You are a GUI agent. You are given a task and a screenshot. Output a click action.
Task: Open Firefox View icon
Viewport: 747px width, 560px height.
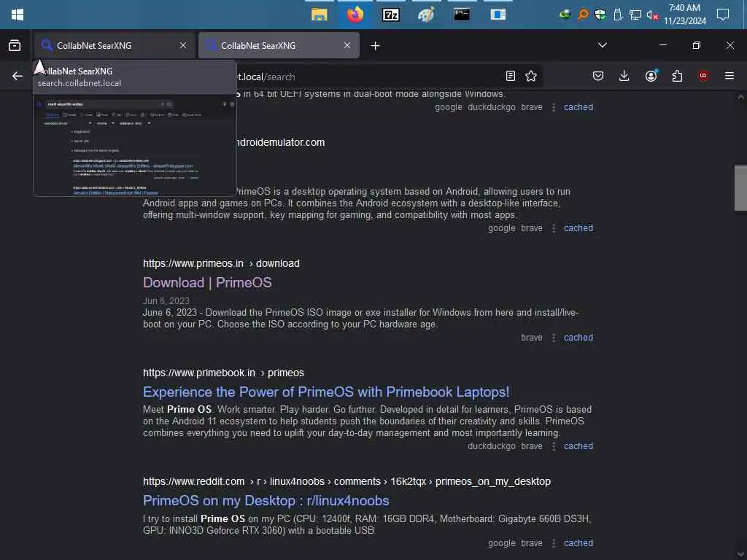[15, 45]
